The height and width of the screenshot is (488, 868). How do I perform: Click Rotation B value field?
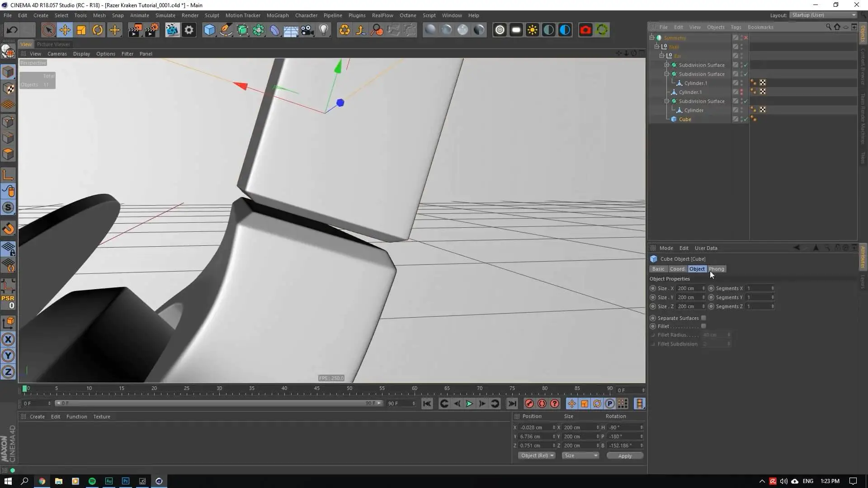point(625,446)
